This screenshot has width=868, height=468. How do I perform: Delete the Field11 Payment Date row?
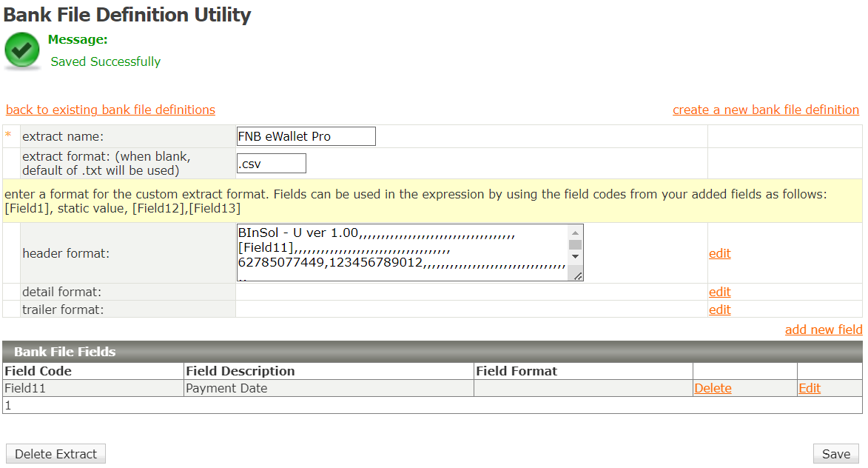(x=712, y=388)
